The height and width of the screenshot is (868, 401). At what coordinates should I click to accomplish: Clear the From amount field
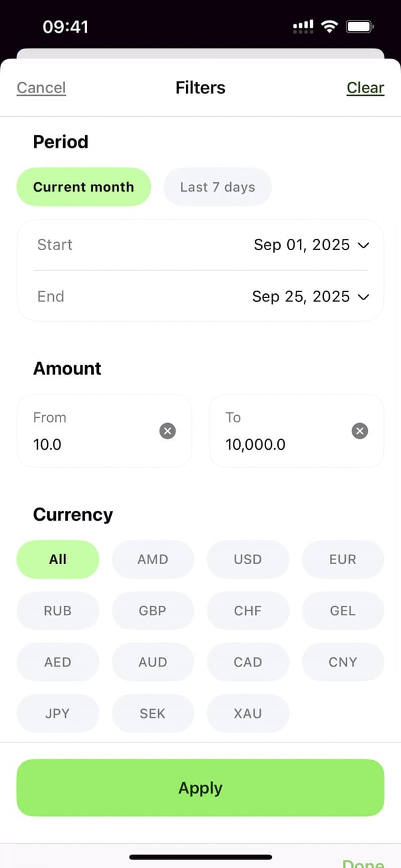[168, 432]
